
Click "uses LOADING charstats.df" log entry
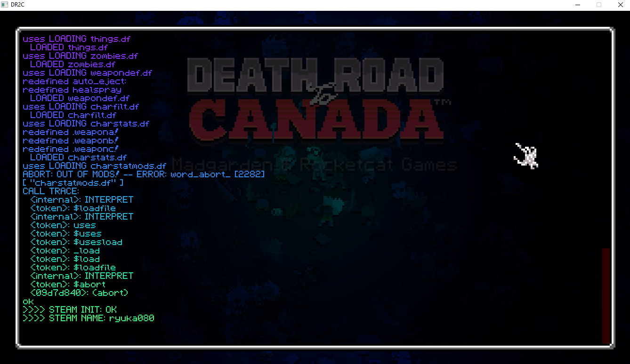[x=86, y=124]
